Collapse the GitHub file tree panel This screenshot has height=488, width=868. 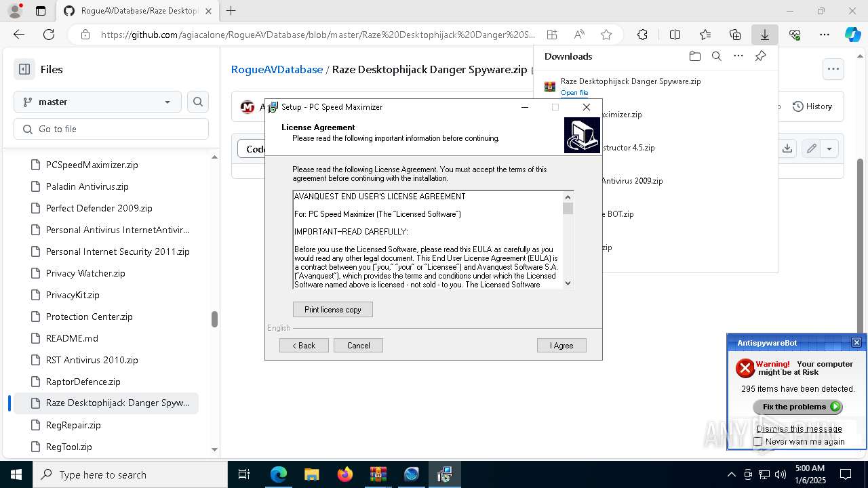24,69
